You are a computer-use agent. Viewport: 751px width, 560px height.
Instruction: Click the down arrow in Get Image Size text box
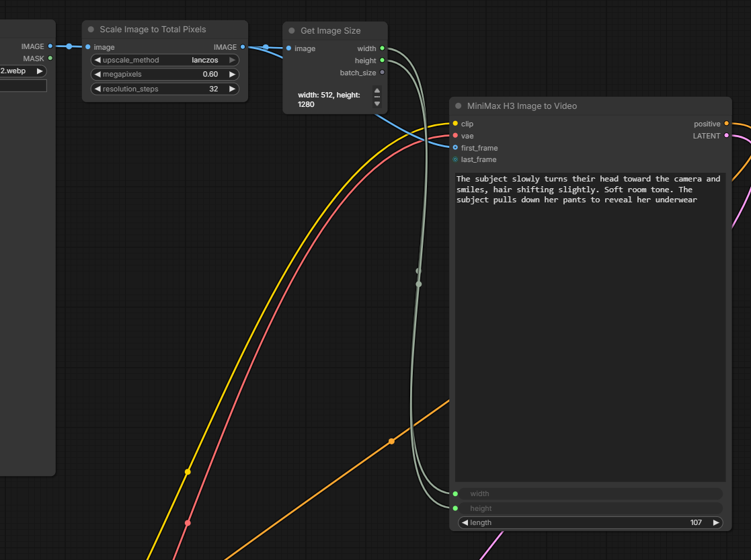click(x=377, y=104)
